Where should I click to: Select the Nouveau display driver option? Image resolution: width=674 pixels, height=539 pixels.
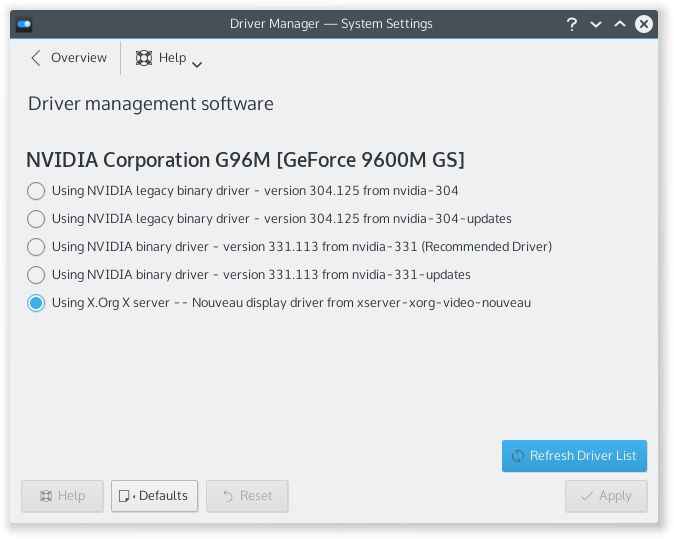point(279,303)
